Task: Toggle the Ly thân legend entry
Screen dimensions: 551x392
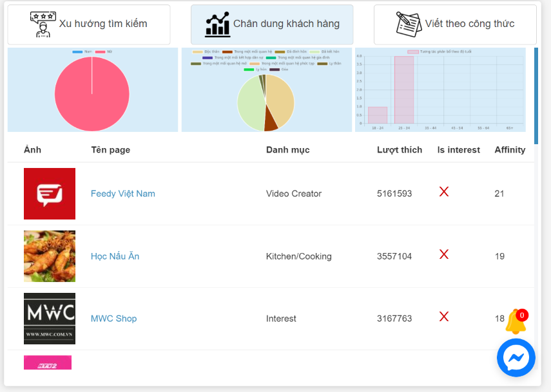Action: [x=329, y=64]
